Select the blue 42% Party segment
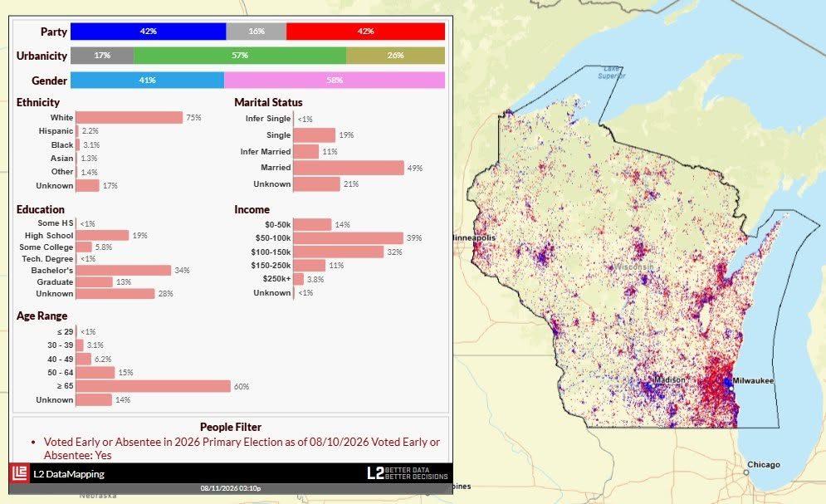826x504 pixels. point(148,31)
